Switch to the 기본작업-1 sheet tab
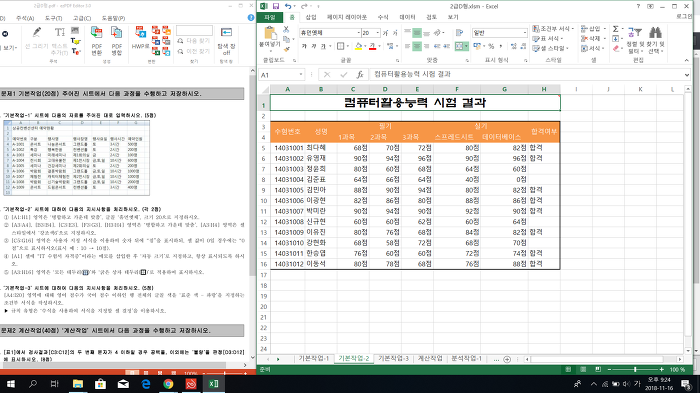 pyautogui.click(x=314, y=359)
